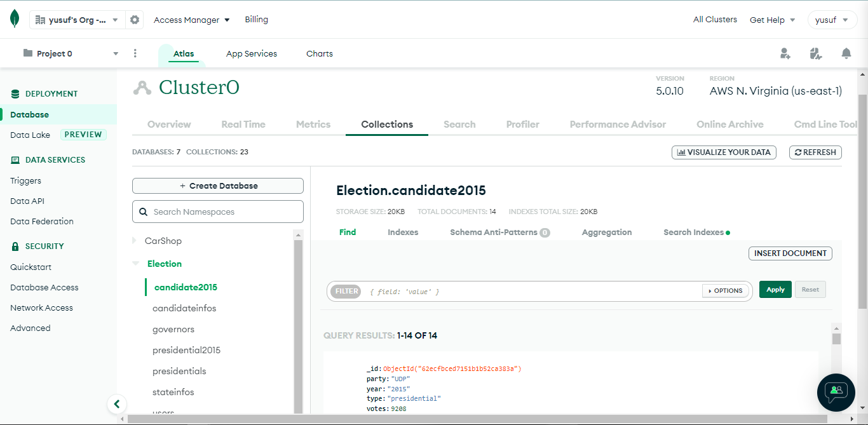Open the Schema Anti-Patterns tab
868x425 pixels.
500,233
